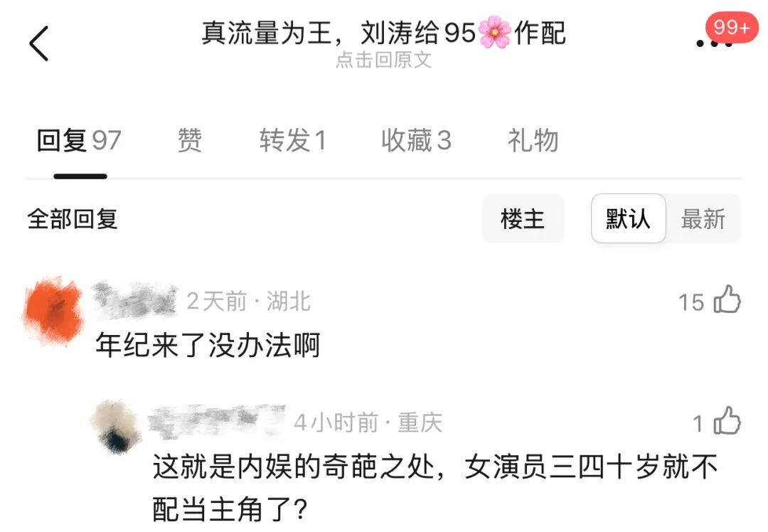Select the 赞 tab

pos(190,141)
